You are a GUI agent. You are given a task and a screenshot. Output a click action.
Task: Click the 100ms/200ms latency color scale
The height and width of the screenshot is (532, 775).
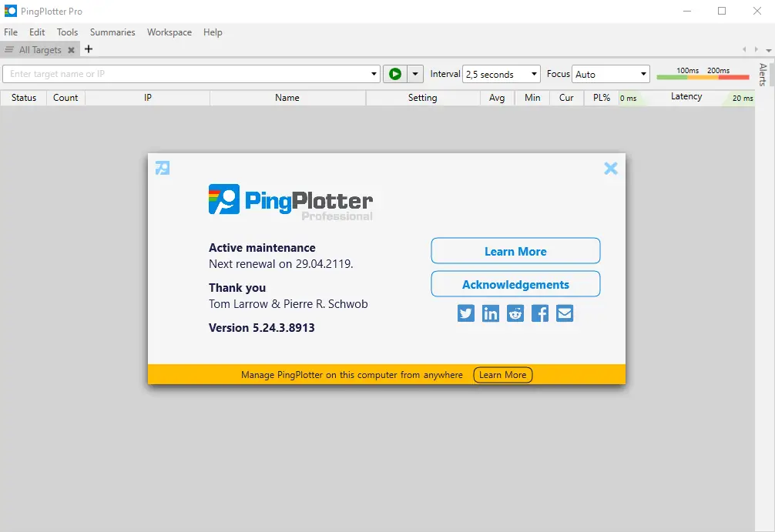point(703,74)
